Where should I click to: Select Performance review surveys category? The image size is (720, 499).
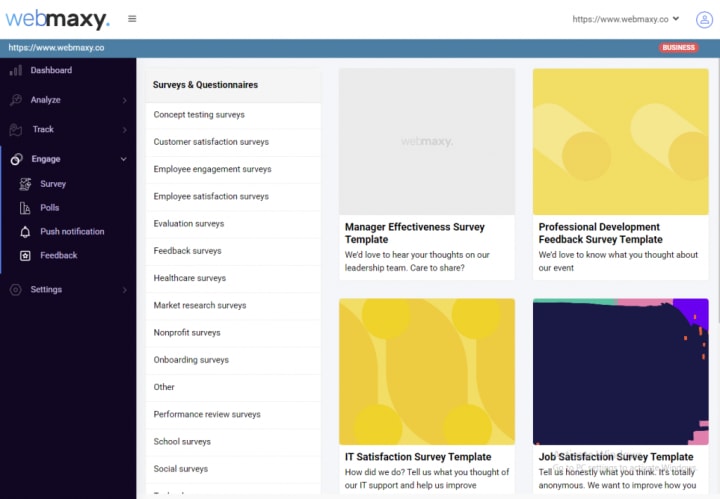233,414
